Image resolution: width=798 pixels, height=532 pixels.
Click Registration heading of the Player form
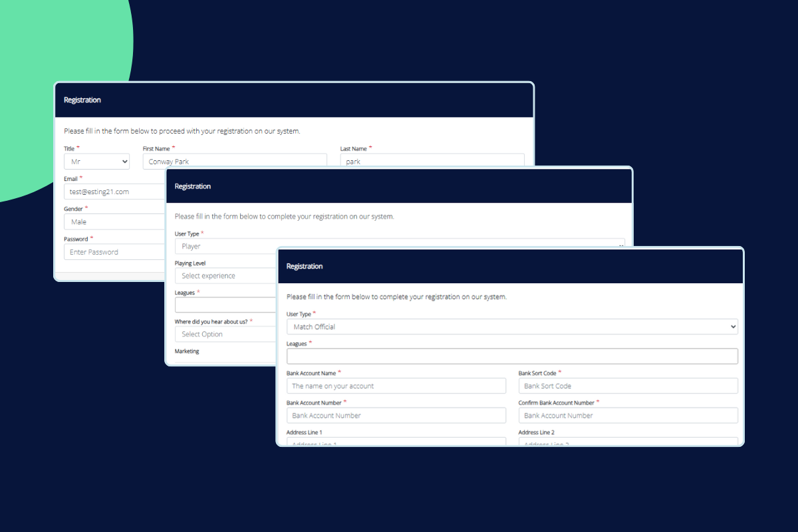[x=193, y=186]
